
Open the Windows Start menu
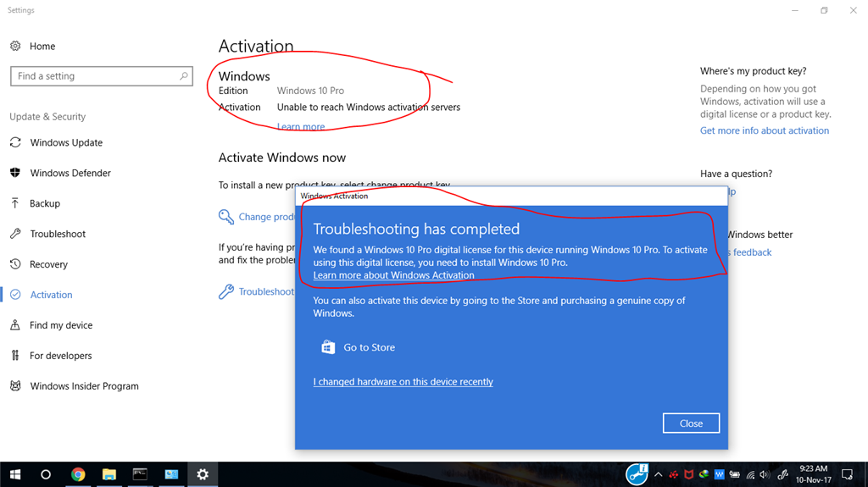pos(15,474)
